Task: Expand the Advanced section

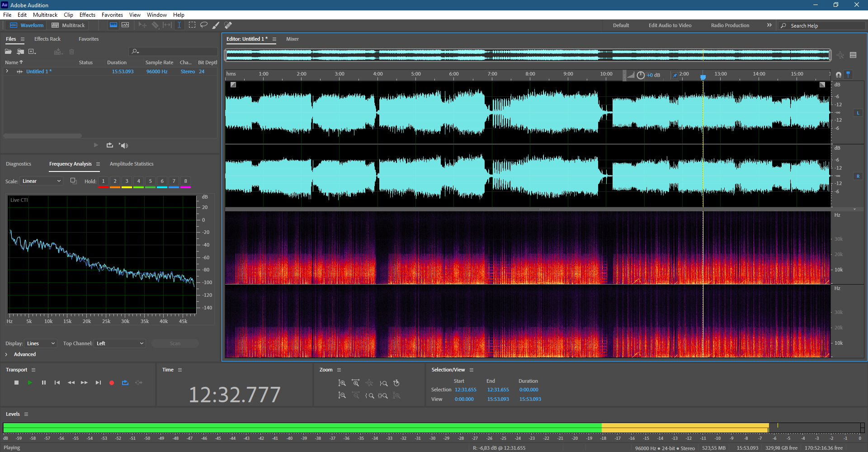Action: point(21,354)
